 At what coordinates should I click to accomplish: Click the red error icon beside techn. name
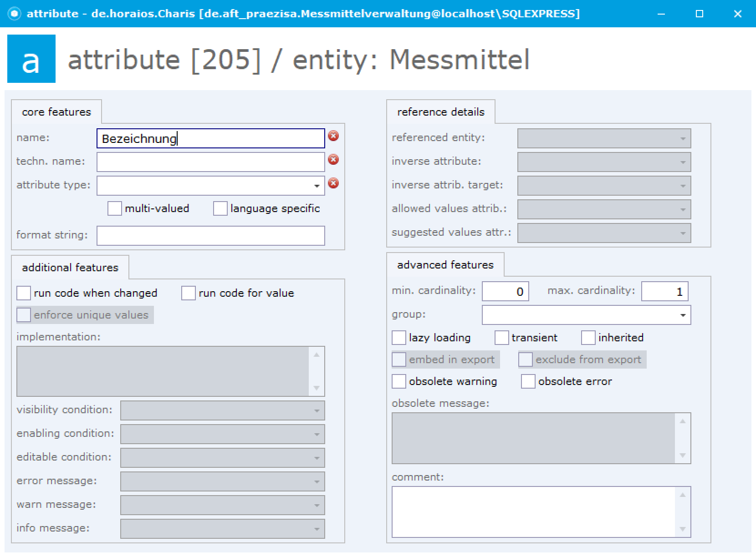[x=333, y=159]
